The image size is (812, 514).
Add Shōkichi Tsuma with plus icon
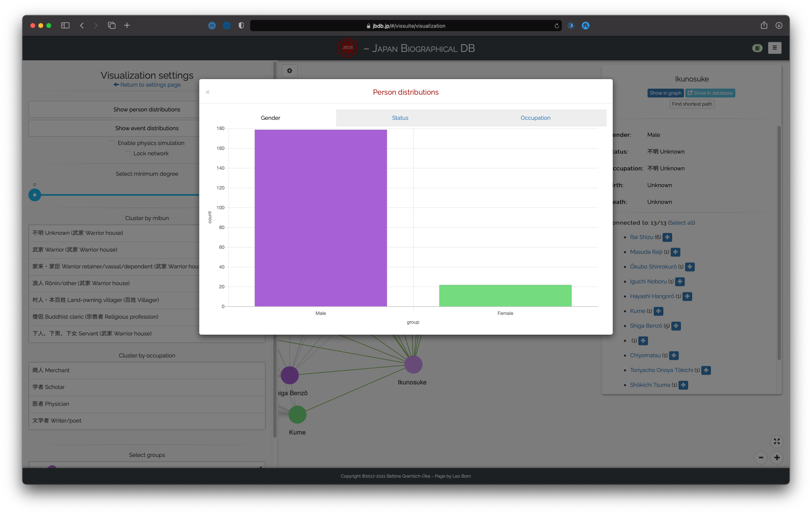pos(683,385)
